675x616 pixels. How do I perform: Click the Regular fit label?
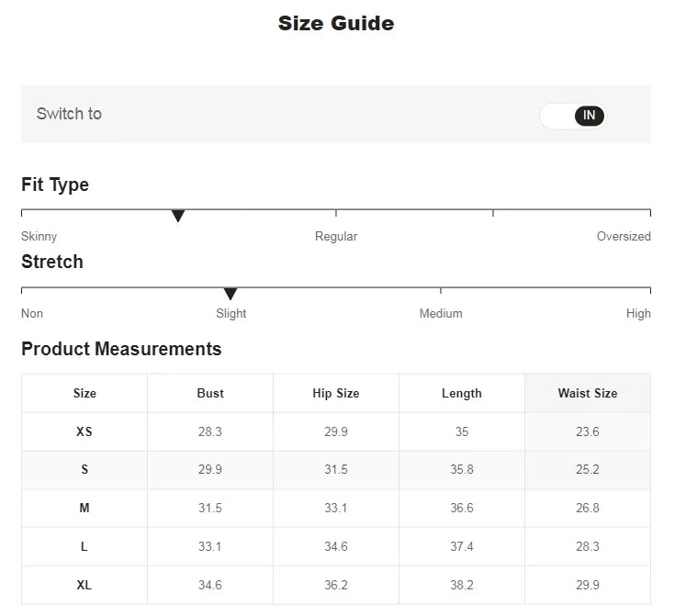[x=336, y=236]
